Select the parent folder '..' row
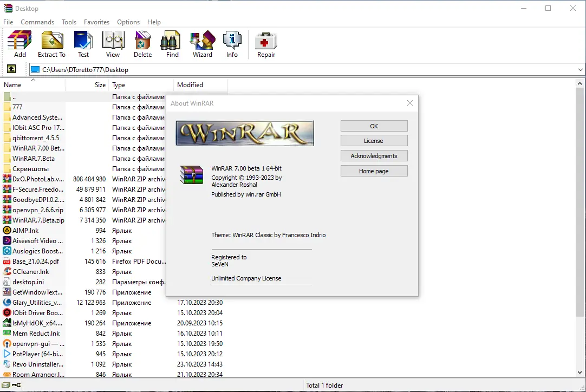This screenshot has width=586, height=392. tap(84, 97)
